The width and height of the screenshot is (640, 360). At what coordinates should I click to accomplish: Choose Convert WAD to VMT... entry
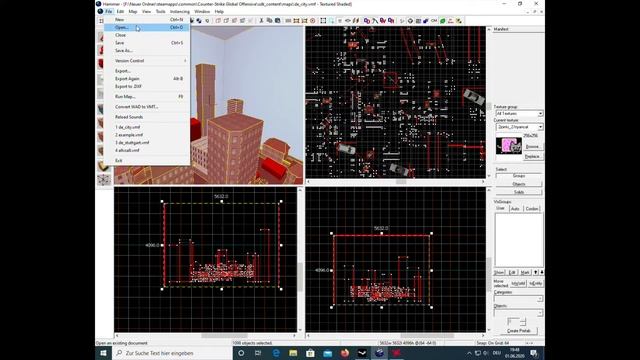(147, 107)
